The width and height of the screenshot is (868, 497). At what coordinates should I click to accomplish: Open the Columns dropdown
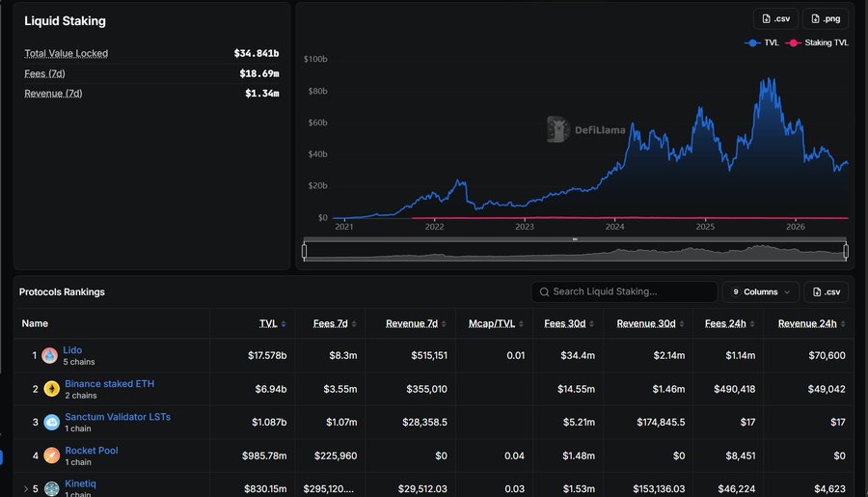pyautogui.click(x=761, y=292)
